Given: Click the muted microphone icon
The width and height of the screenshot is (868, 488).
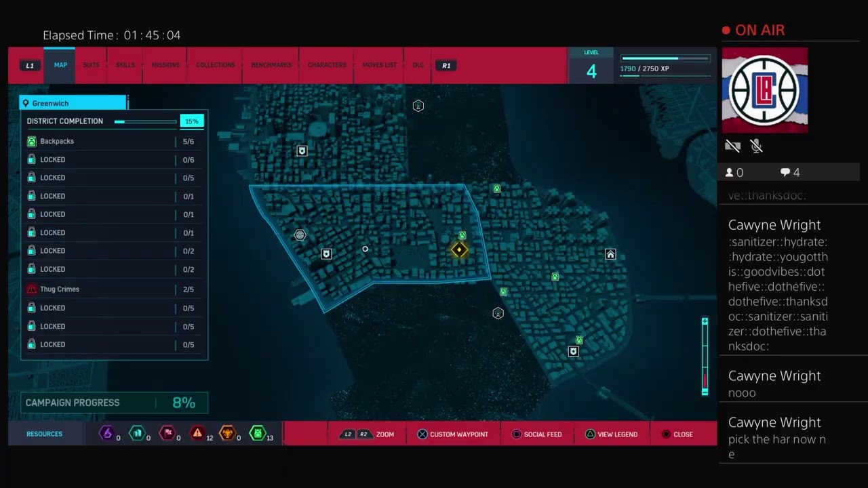Looking at the screenshot, I should (x=757, y=146).
